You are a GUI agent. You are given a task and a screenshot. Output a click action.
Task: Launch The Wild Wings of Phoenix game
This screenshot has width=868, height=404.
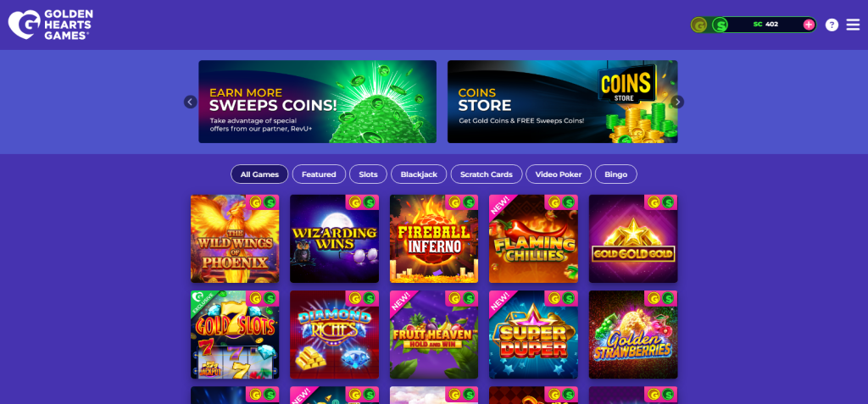235,239
